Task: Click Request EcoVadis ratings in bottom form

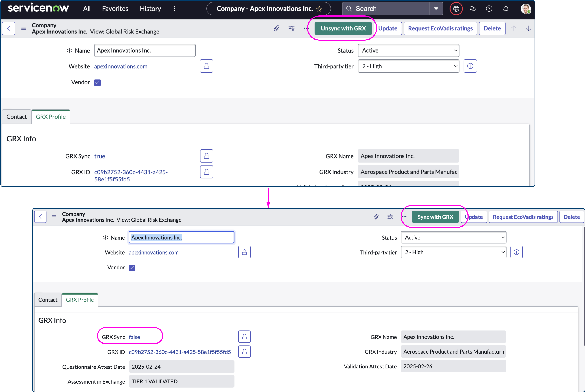Action: point(523,217)
